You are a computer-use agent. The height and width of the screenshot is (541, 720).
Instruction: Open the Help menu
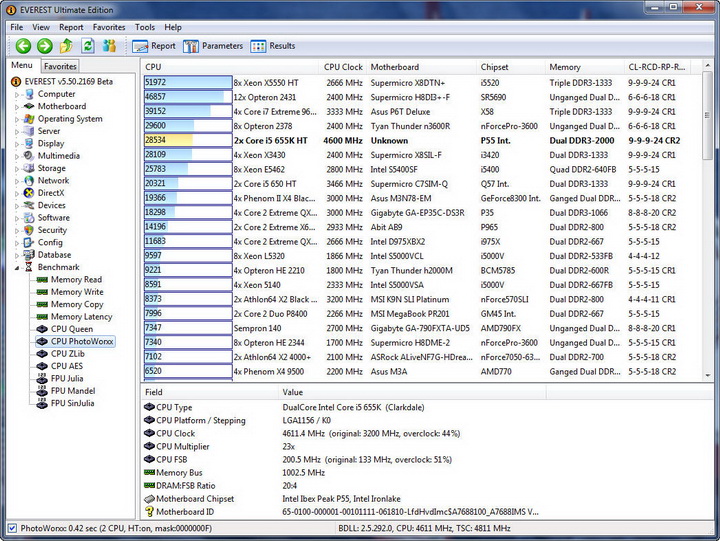[173, 28]
